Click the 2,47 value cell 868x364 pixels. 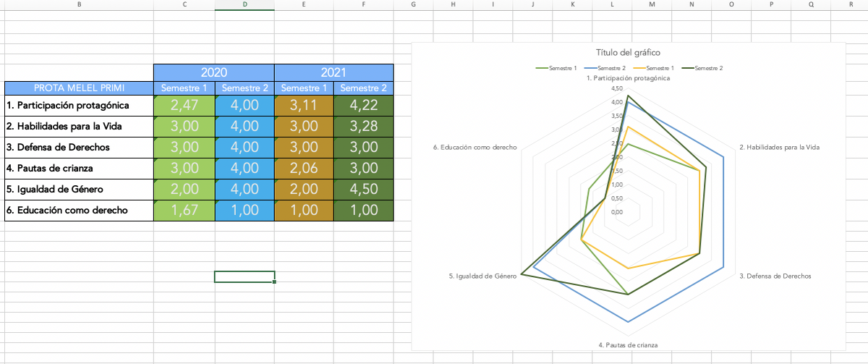pyautogui.click(x=184, y=106)
